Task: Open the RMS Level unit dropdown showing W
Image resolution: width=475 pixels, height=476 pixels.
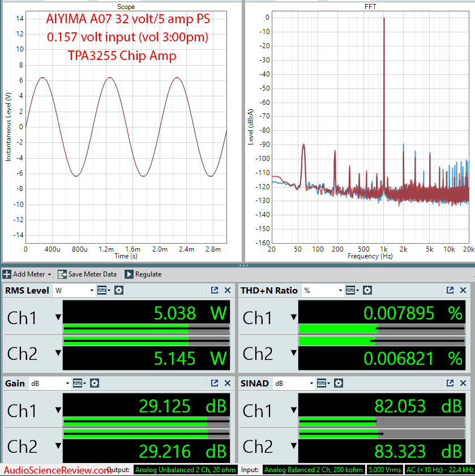Action: tap(74, 291)
